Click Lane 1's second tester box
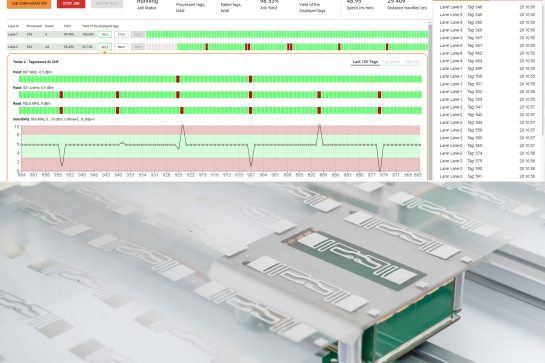The image size is (545, 363). (x=121, y=34)
